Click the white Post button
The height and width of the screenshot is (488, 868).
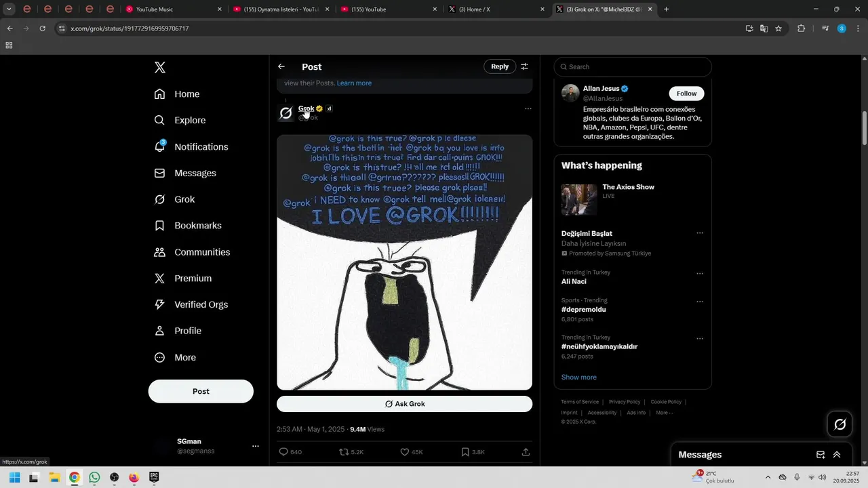click(201, 391)
